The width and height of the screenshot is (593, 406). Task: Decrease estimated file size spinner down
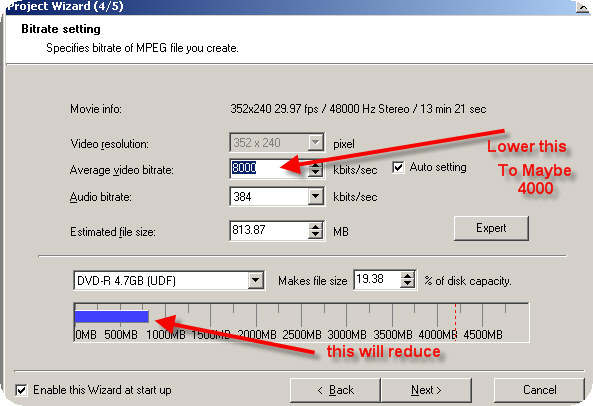click(315, 234)
